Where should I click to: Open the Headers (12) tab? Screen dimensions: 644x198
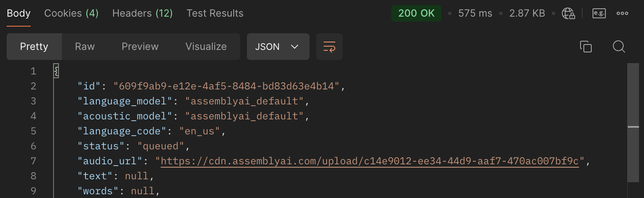tap(142, 13)
